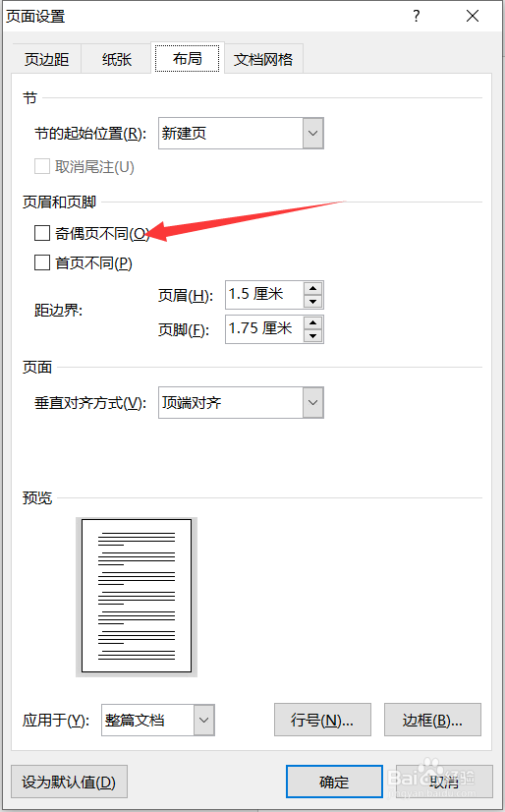
Task: Switch to the 纸张 tab
Action: coord(116,59)
